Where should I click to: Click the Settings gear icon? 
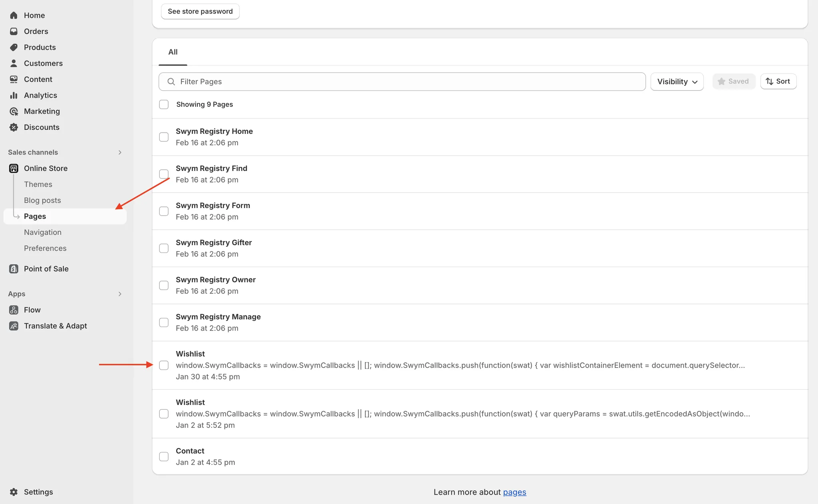(14, 492)
